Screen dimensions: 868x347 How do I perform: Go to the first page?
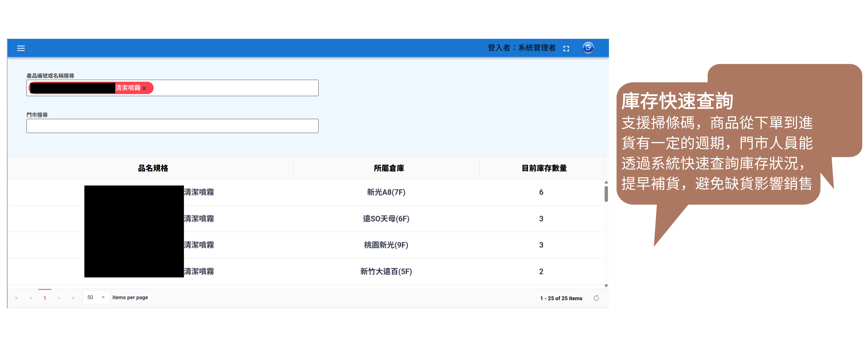(16, 298)
